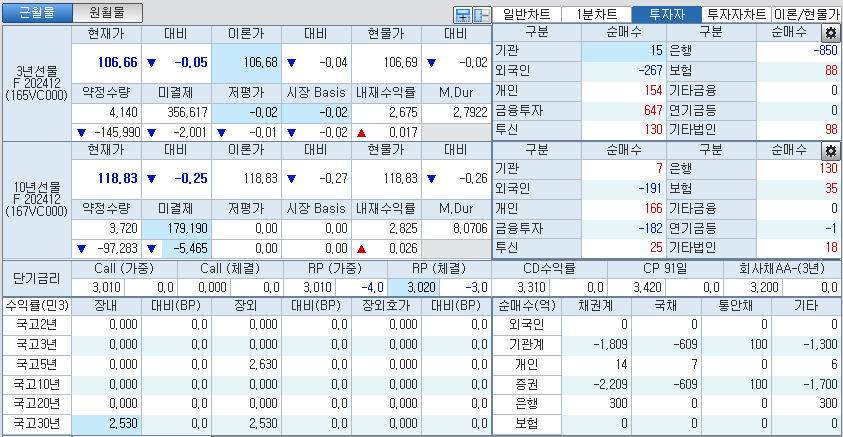This screenshot has width=843, height=437.
Task: Switch to the 원월물 tab
Action: point(108,12)
